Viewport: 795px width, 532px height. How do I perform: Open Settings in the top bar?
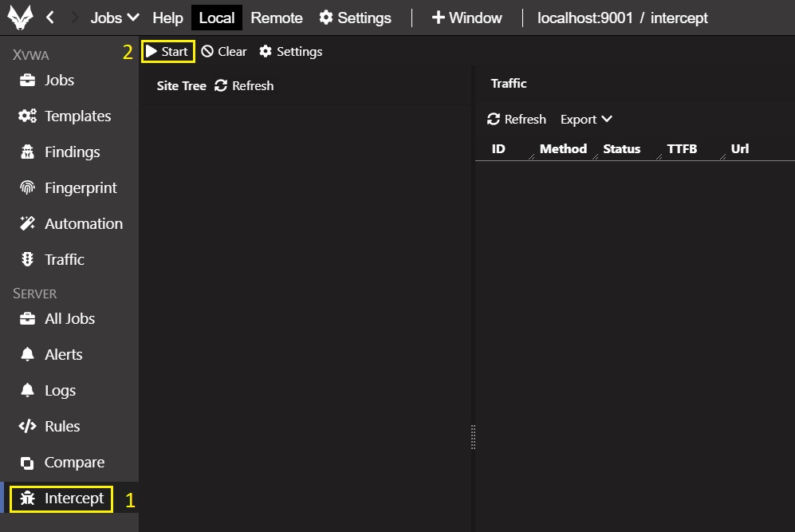[x=356, y=18]
